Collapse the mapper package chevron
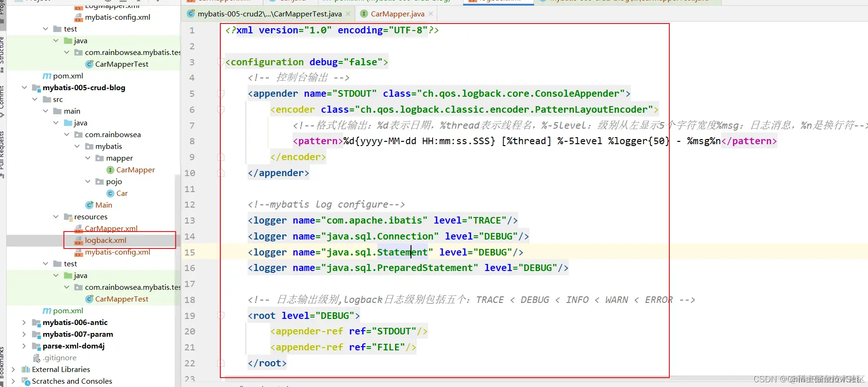The width and height of the screenshot is (868, 387). 88,158
